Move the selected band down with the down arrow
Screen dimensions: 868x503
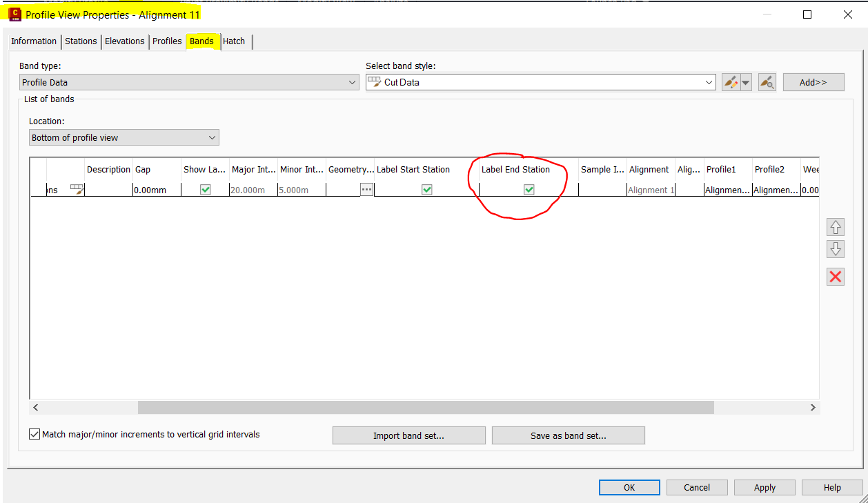[835, 249]
